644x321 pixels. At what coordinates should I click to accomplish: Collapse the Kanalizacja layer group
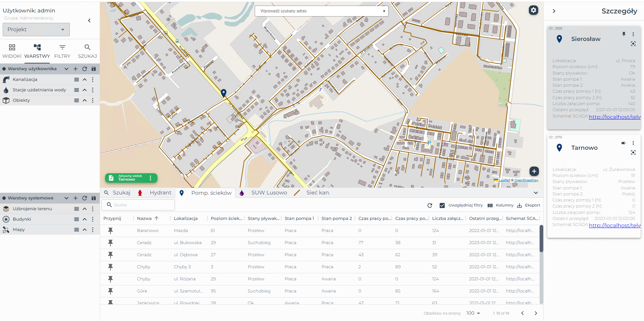coord(85,80)
